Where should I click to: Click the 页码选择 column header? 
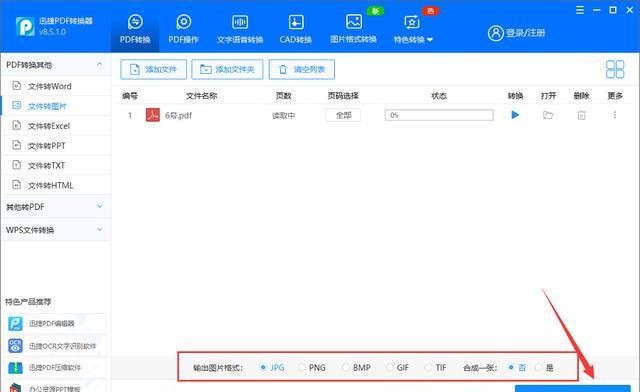tap(343, 96)
